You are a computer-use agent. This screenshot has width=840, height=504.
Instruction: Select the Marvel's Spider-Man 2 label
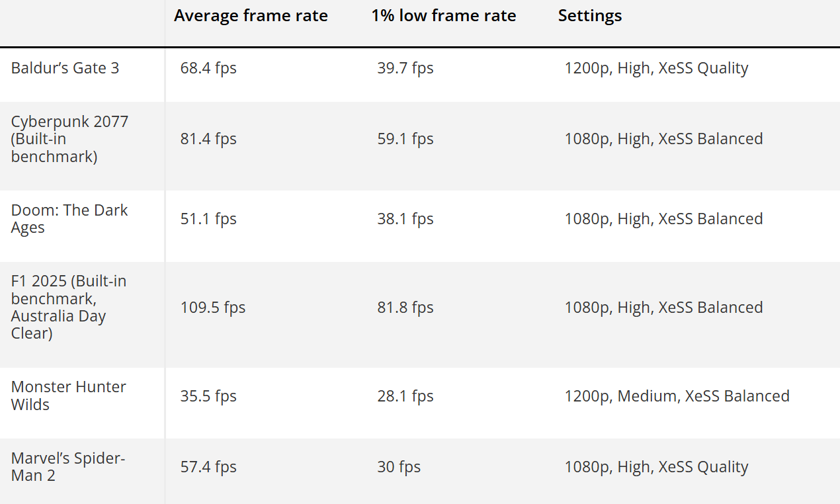(68, 466)
